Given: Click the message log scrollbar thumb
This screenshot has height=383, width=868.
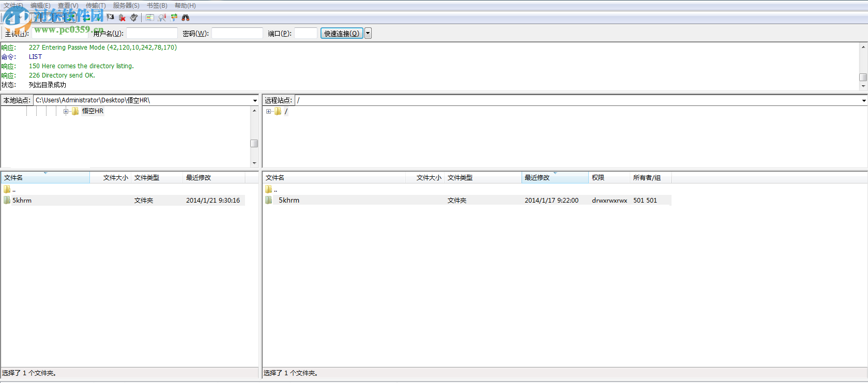Looking at the screenshot, I should pos(863,77).
